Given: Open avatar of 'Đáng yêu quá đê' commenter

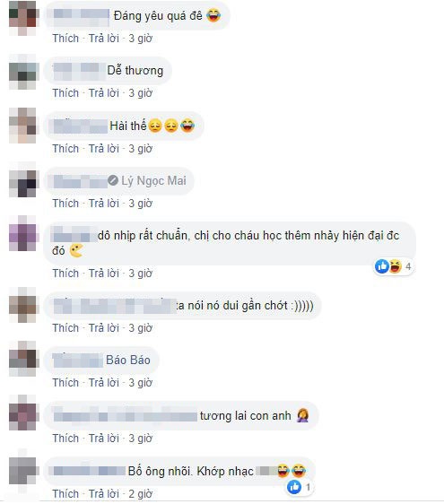Looking at the screenshot, I should 22,18.
